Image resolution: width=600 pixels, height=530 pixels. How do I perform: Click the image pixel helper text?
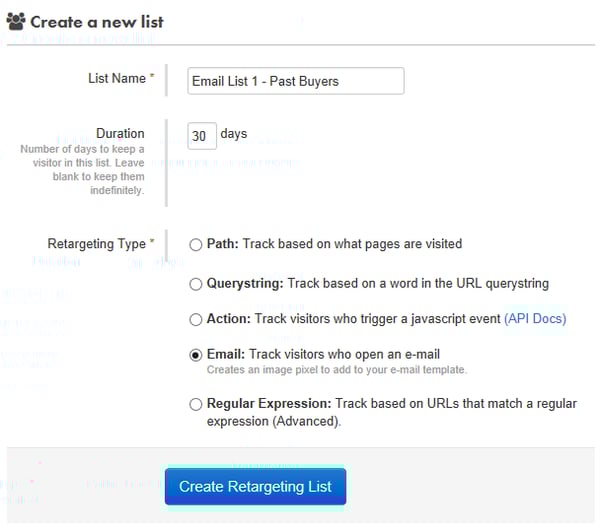[337, 370]
